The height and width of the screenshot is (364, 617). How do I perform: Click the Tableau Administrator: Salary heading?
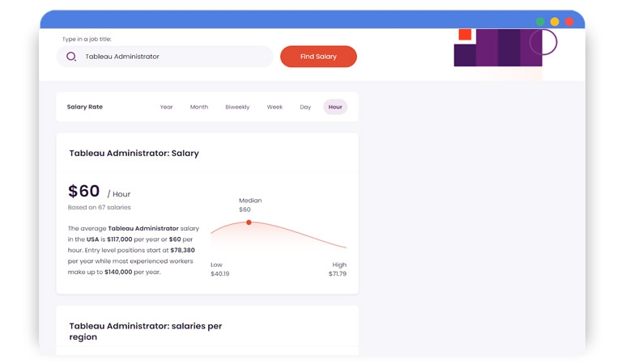pos(134,153)
